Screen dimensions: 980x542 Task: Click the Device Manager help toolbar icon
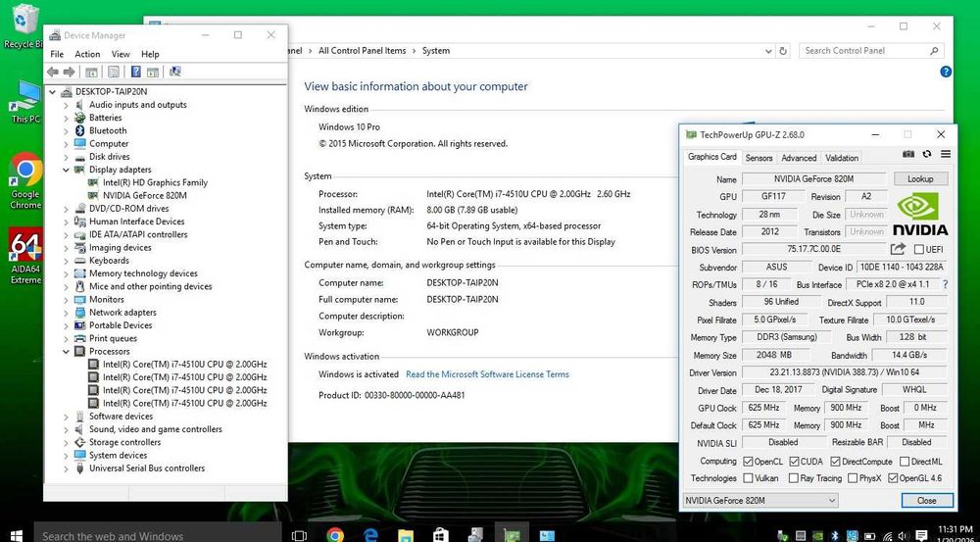click(x=135, y=72)
